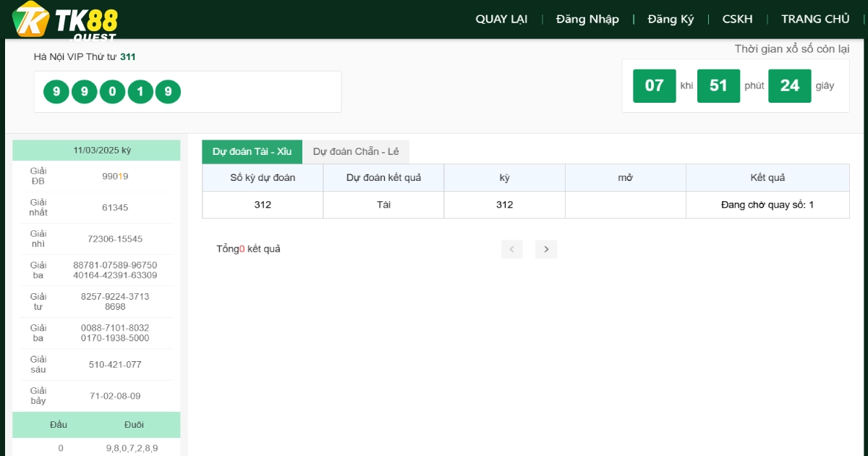This screenshot has width=868, height=456.
Task: Switch to Dự đoán Chẵn - Lẻ tab
Action: 356,152
